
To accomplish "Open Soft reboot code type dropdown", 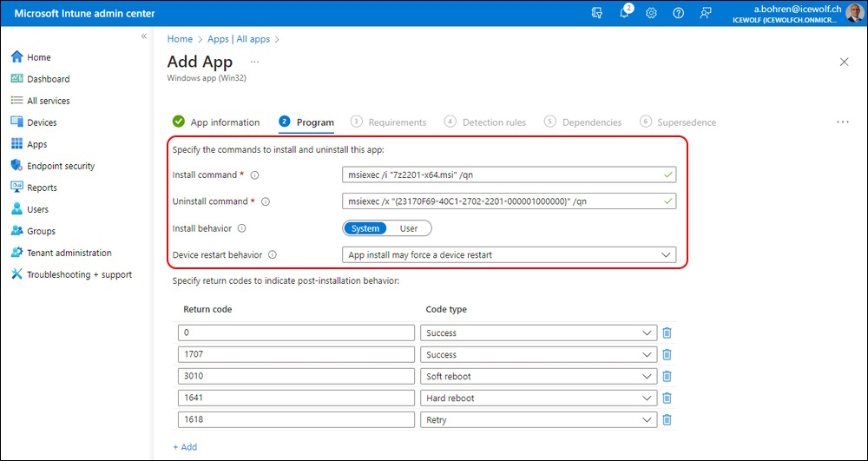I will click(539, 376).
